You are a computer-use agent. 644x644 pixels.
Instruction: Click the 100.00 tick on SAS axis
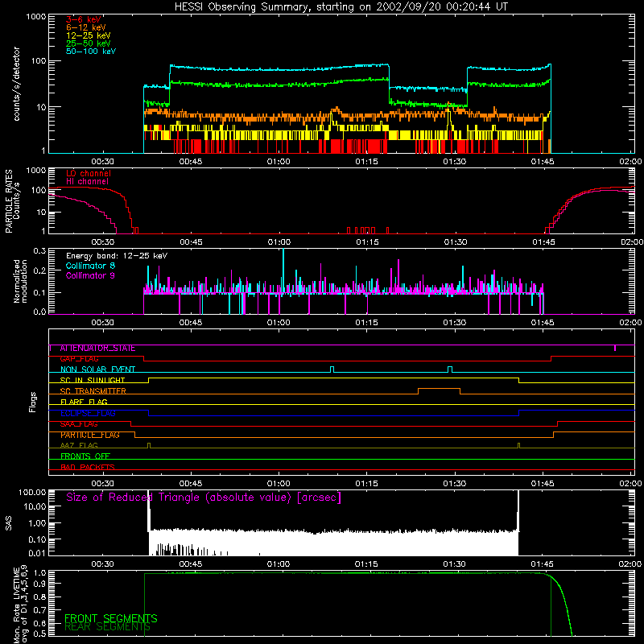[x=32, y=493]
